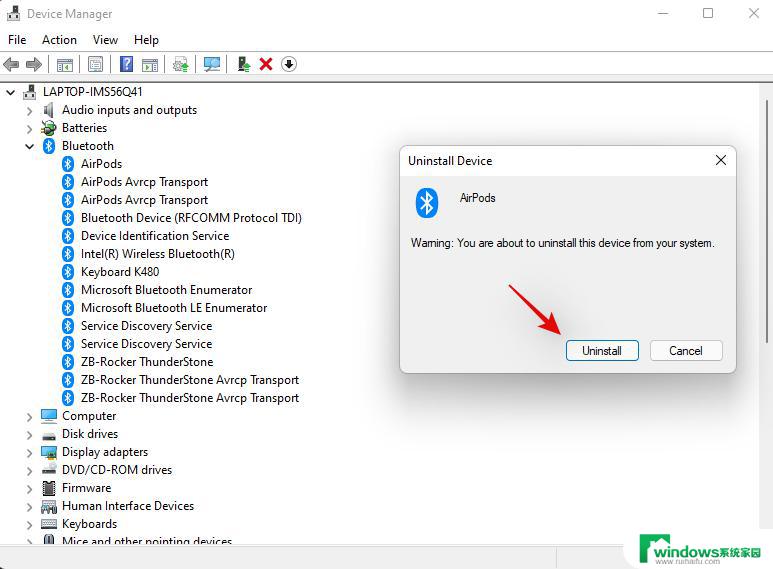Click Scan for hardware changes monitor icon
Image resolution: width=773 pixels, height=569 pixels.
pos(212,64)
